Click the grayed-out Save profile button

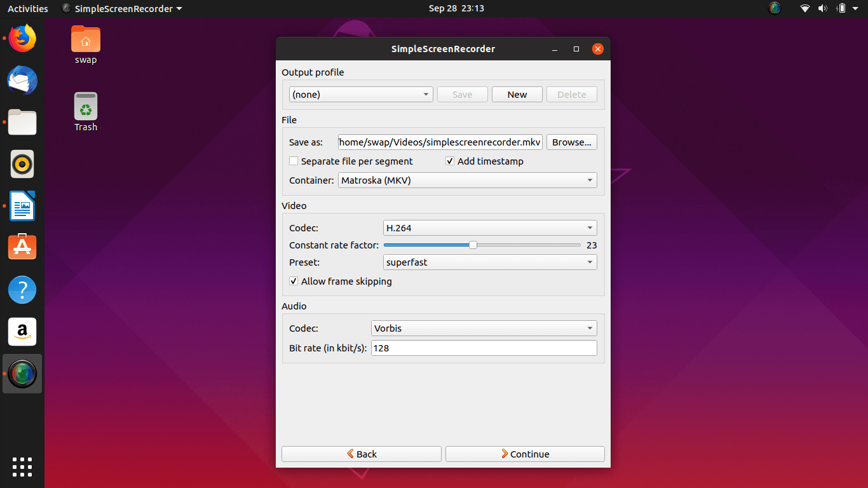click(463, 95)
